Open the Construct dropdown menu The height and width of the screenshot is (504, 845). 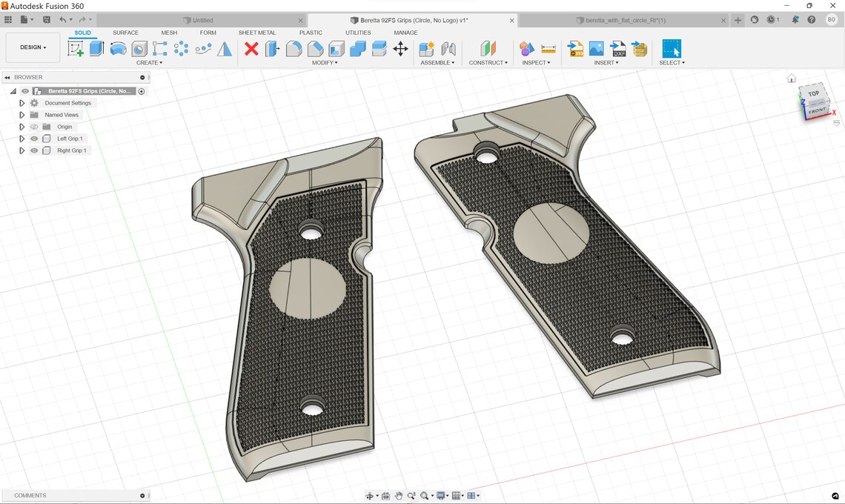(488, 62)
